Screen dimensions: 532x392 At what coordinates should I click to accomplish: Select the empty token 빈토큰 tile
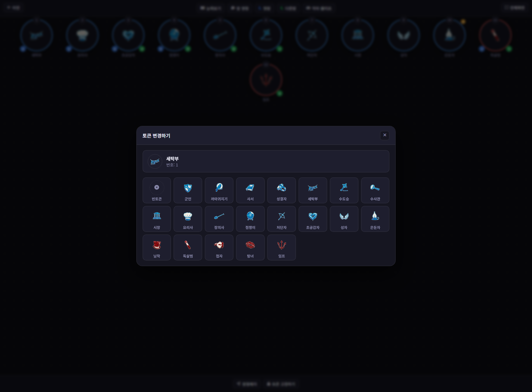(157, 190)
